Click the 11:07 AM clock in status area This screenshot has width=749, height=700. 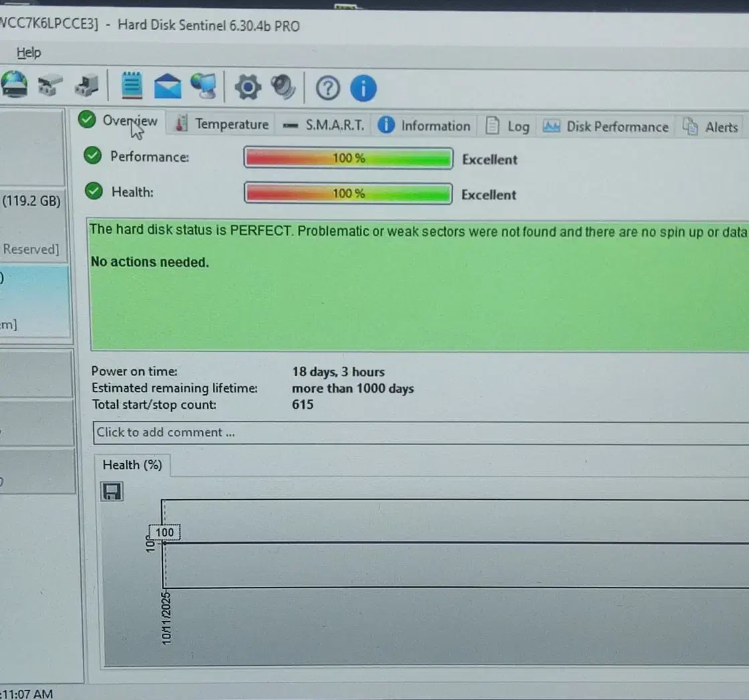pyautogui.click(x=27, y=694)
